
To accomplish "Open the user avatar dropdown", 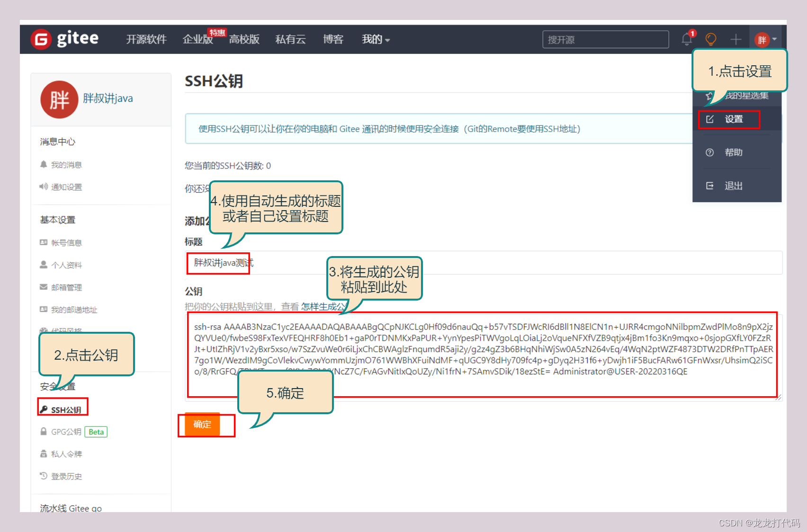I will pos(765,39).
